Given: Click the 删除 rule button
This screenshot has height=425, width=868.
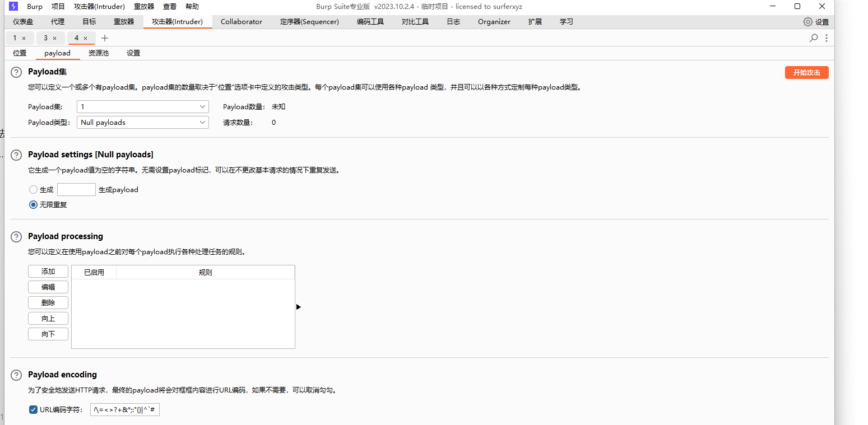Looking at the screenshot, I should click(x=48, y=303).
